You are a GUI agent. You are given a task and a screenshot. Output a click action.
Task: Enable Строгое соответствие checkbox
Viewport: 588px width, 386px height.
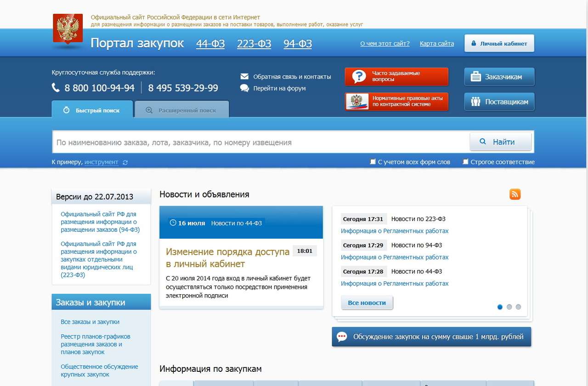click(465, 162)
